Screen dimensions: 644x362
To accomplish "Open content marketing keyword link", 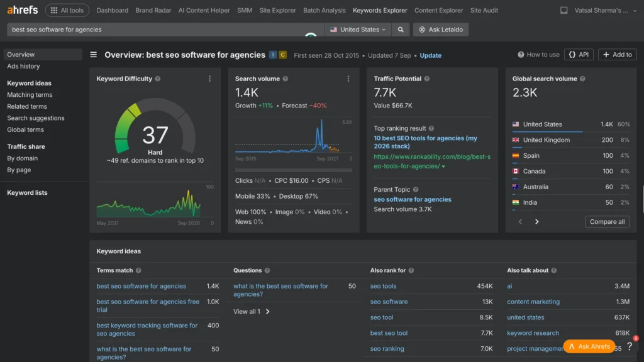I will pyautogui.click(x=533, y=302).
